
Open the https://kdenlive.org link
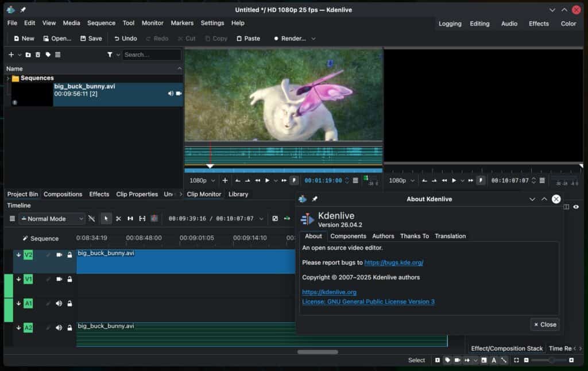coord(329,292)
